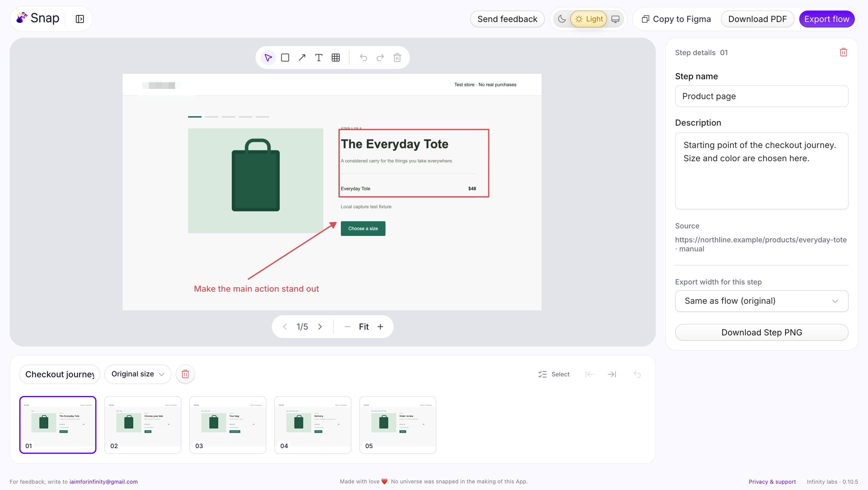The image size is (868, 490).
Task: Click Download PDF
Action: 757,19
